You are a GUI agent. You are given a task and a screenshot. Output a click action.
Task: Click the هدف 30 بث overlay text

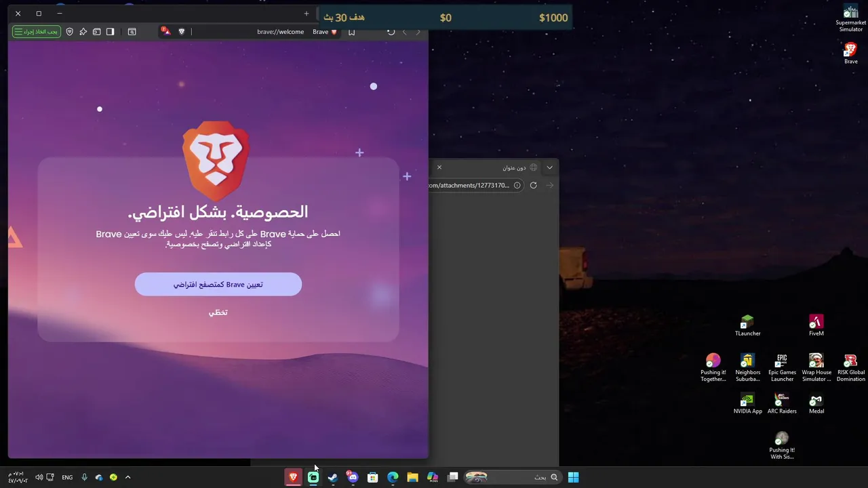(x=344, y=18)
